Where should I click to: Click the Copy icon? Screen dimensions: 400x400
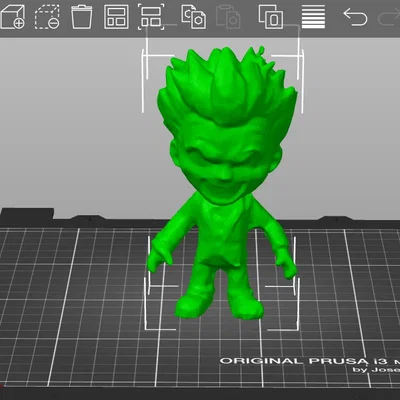194,17
